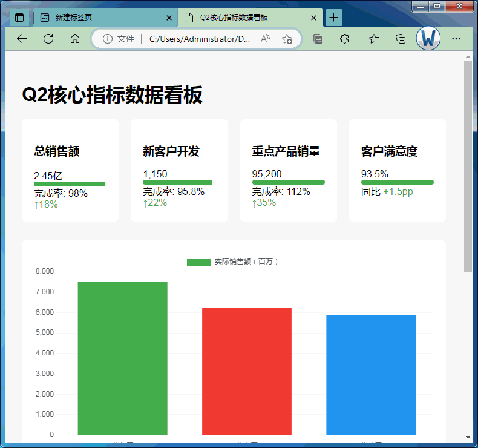The image size is (478, 448).
Task: Click the 客户满意度 progress bar
Action: [397, 182]
